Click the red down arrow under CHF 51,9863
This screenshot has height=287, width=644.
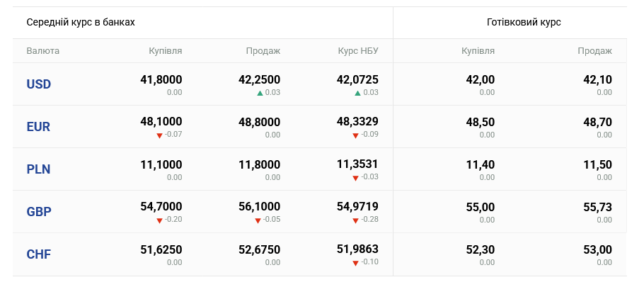(x=356, y=263)
